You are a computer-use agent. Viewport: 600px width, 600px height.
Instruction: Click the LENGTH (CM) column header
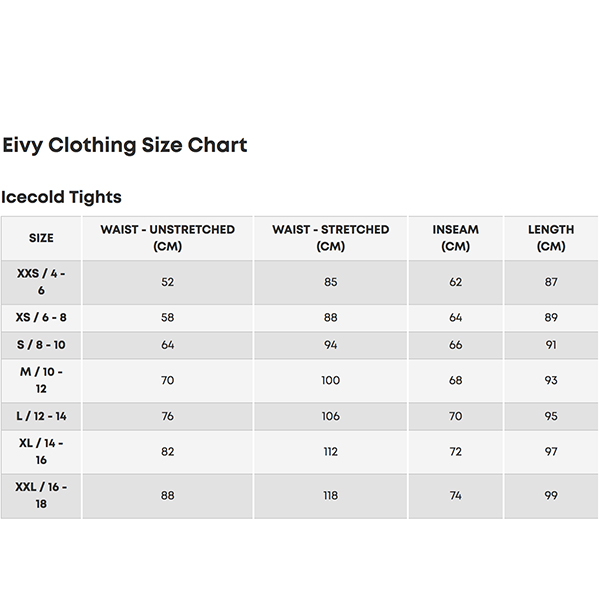point(551,238)
